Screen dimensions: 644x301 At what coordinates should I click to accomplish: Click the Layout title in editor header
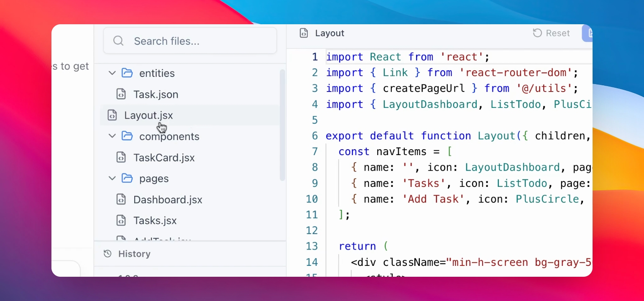click(x=330, y=33)
